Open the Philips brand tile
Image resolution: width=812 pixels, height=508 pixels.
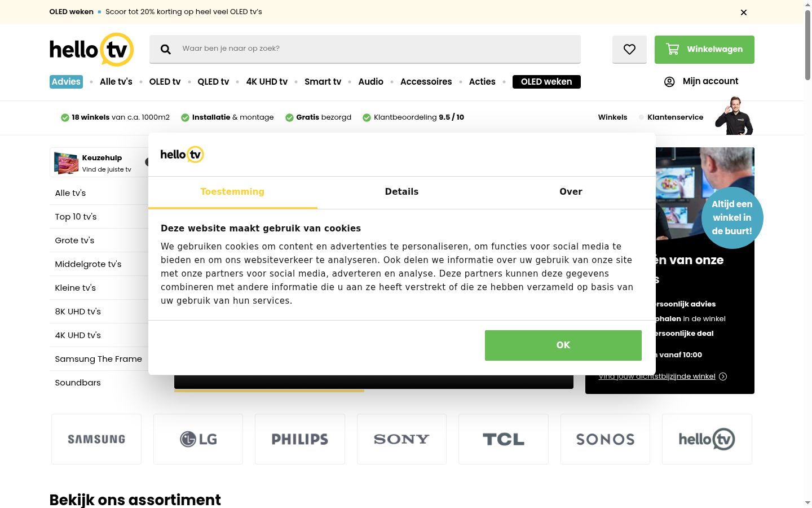click(x=299, y=439)
